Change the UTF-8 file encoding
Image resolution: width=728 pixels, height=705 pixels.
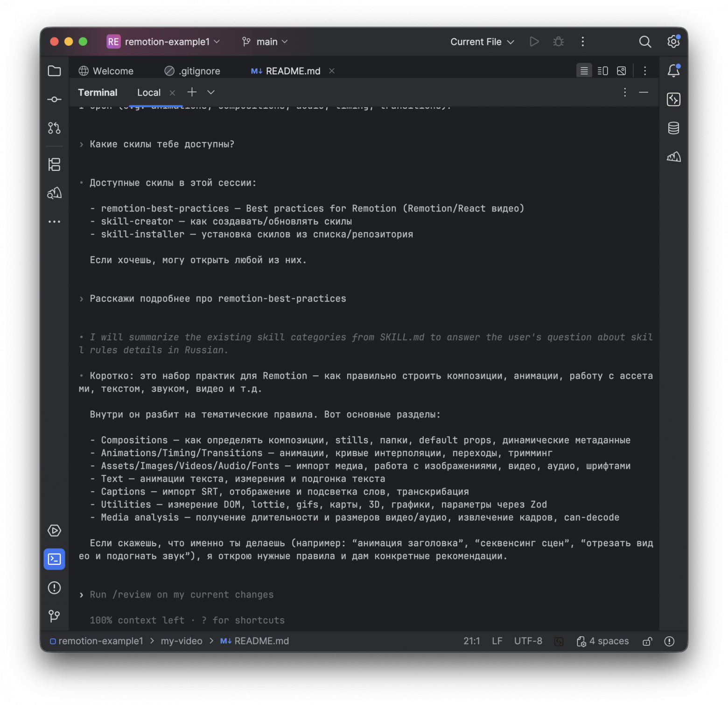(x=528, y=641)
